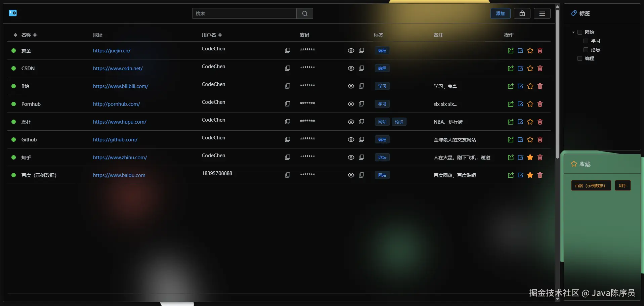Delete the 百度 (示例数据) entry
The width and height of the screenshot is (644, 306).
(540, 175)
